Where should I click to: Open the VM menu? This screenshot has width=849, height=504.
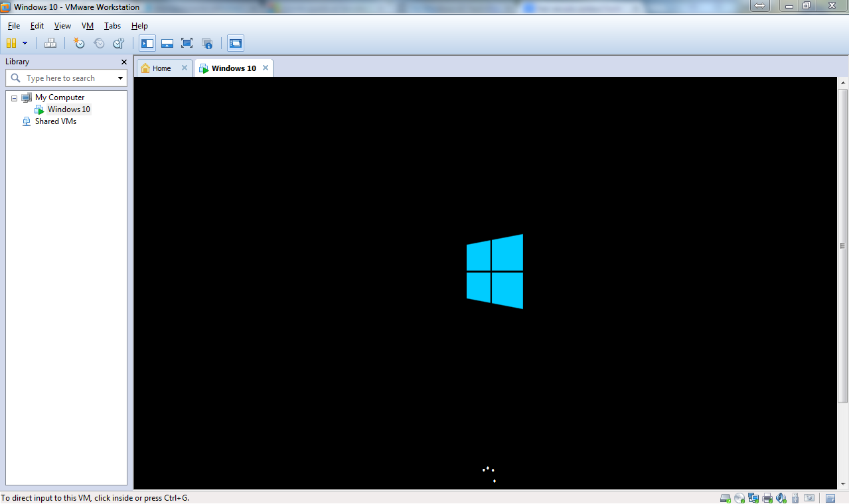pyautogui.click(x=87, y=26)
